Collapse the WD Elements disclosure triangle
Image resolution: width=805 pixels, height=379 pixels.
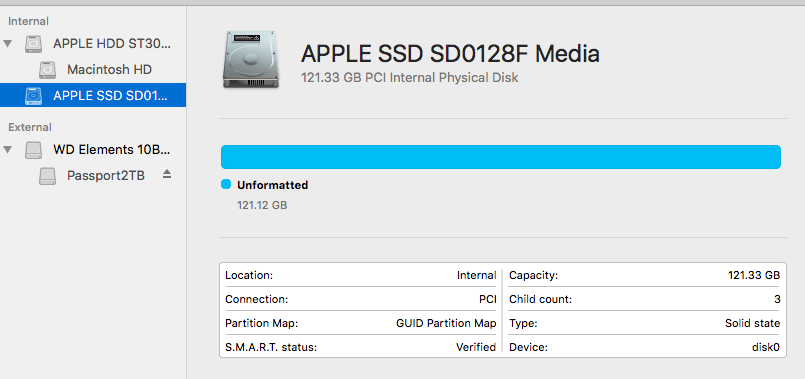point(7,150)
